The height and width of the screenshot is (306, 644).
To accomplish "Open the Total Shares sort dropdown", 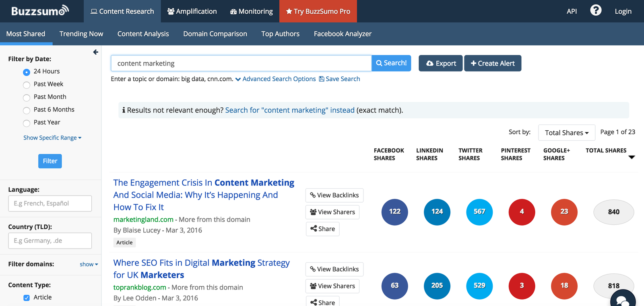I will coord(567,133).
